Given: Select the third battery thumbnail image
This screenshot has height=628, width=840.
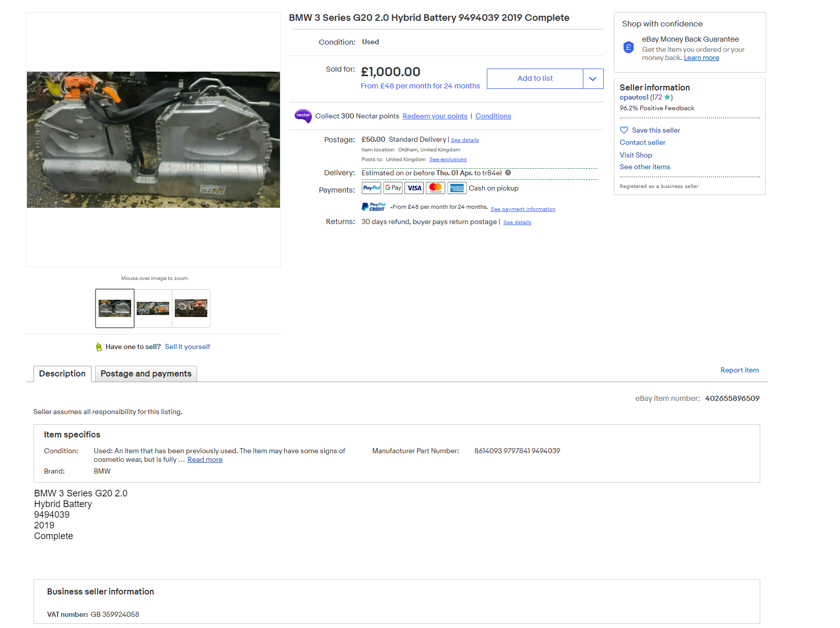Looking at the screenshot, I should click(191, 308).
